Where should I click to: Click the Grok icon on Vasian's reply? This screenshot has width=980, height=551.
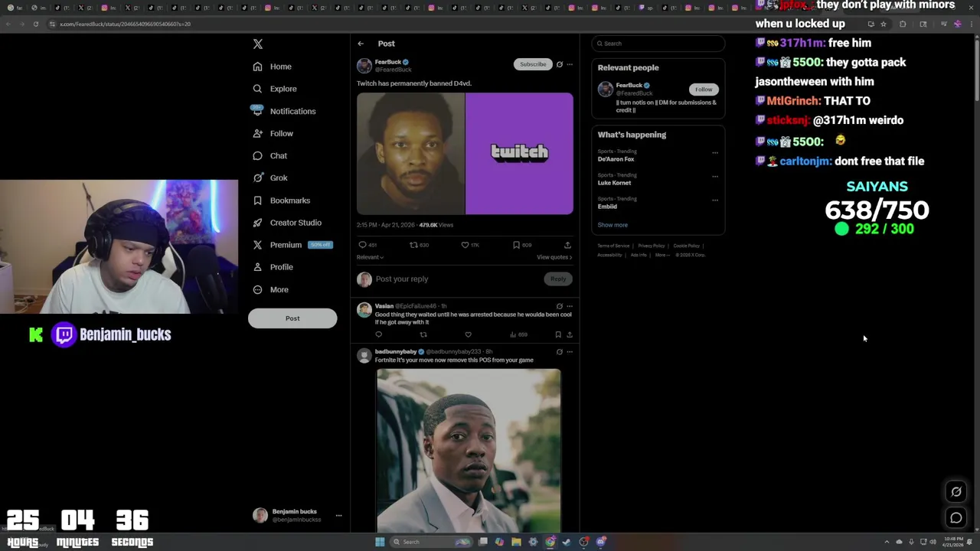pos(560,306)
